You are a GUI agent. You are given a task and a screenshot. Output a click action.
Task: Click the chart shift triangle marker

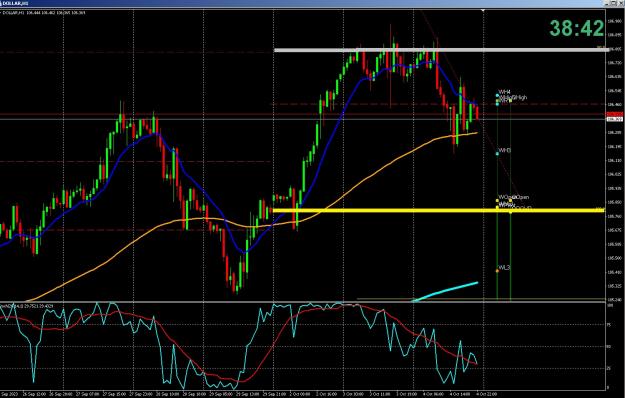coord(483,10)
